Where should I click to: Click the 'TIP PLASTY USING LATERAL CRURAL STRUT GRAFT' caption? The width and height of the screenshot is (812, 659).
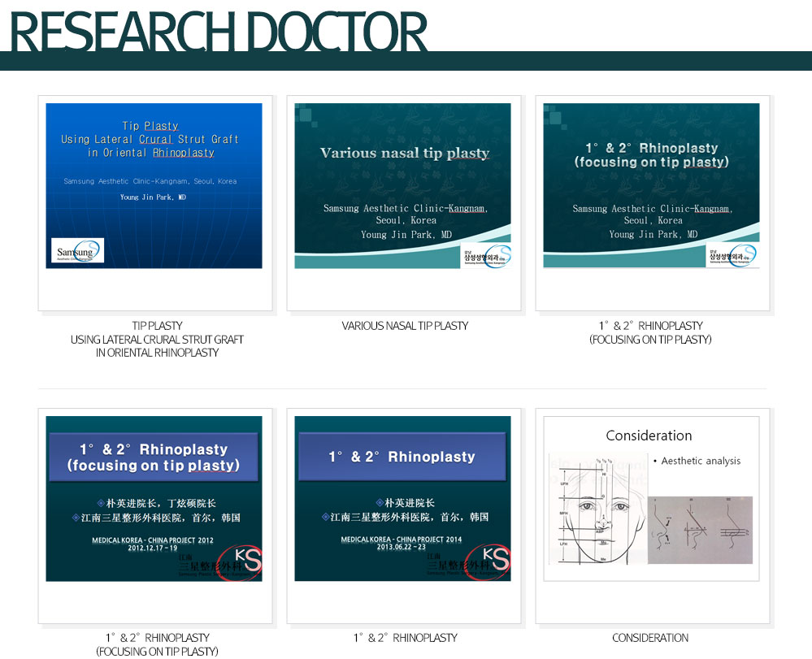[157, 339]
